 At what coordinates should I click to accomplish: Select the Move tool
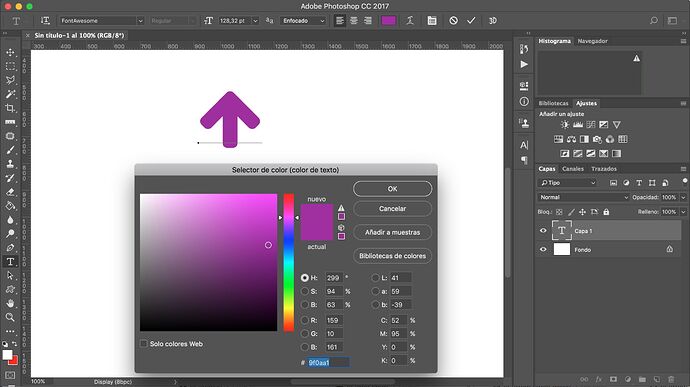pyautogui.click(x=10, y=52)
